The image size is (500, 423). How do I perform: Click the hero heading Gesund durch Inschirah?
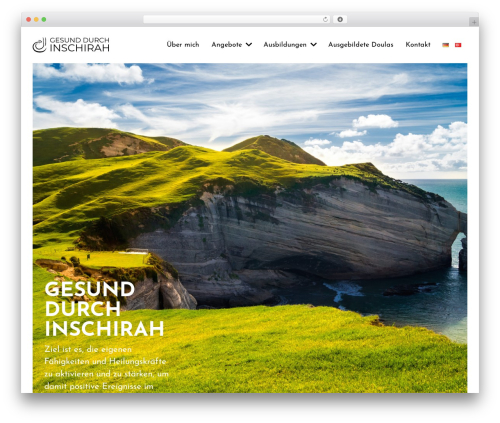tap(104, 309)
